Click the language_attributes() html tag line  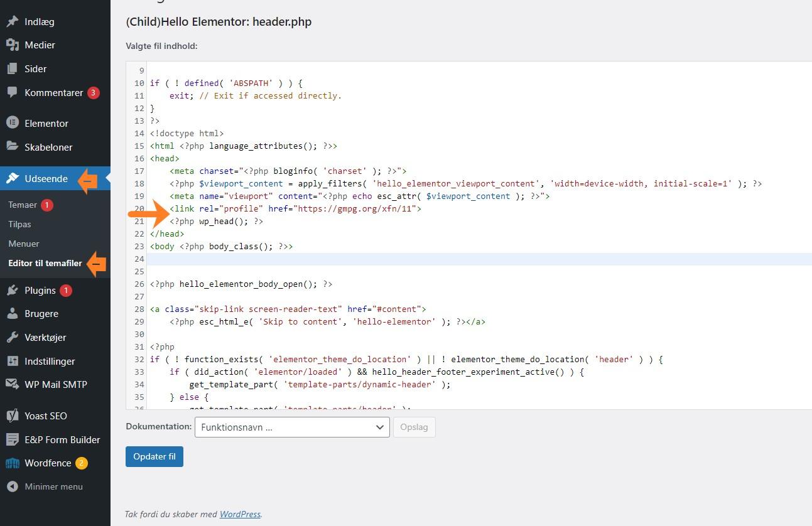(244, 146)
